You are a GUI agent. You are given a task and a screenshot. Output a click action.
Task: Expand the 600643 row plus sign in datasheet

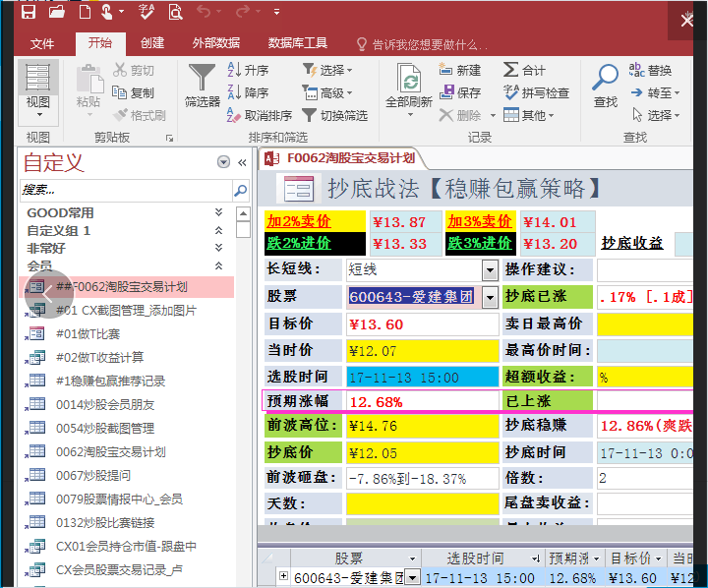click(x=283, y=575)
